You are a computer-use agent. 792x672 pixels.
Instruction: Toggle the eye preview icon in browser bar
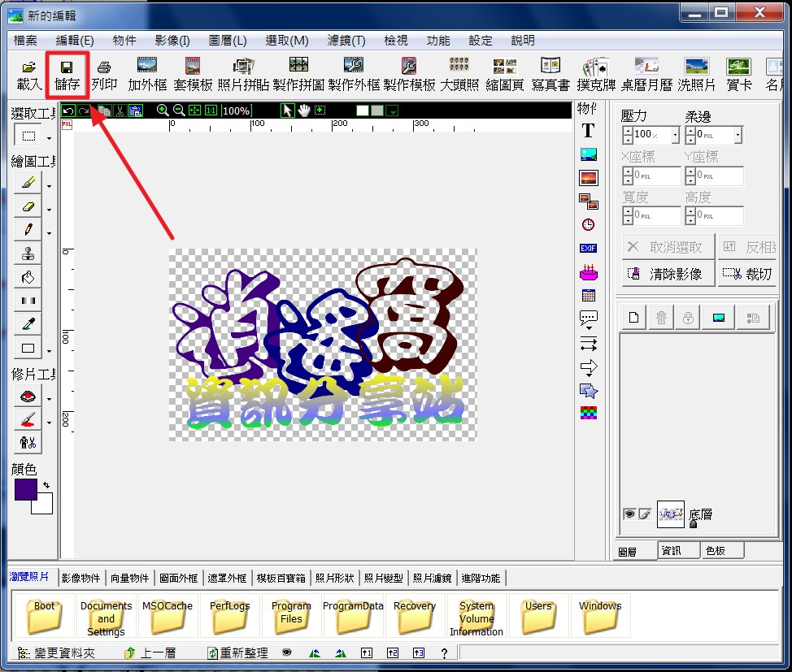point(287,652)
